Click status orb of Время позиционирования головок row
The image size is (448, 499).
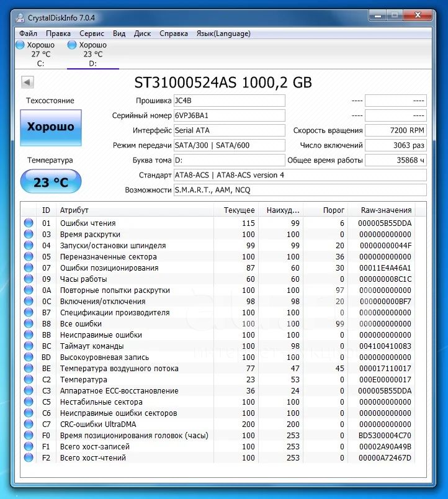(29, 434)
